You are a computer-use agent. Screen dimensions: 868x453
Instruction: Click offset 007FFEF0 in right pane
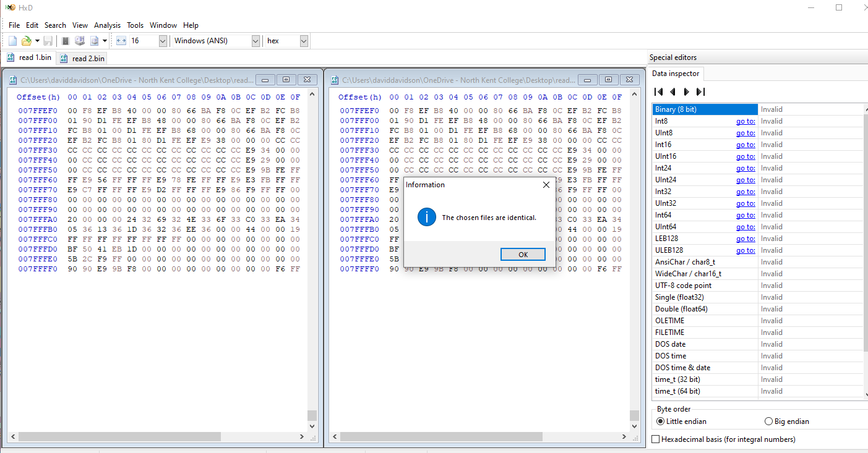coord(359,111)
